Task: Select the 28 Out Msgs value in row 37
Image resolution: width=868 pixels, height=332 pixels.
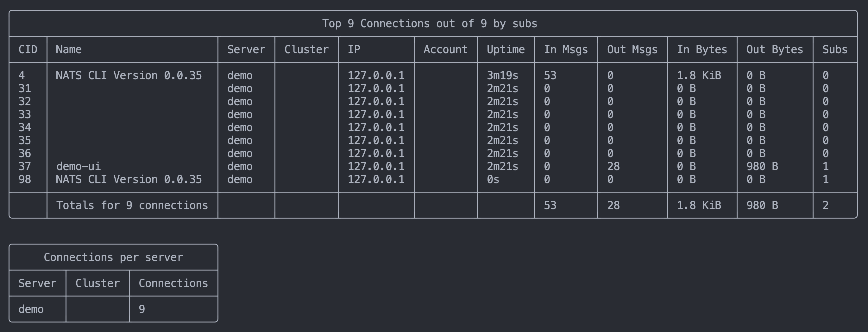Action: 613,167
